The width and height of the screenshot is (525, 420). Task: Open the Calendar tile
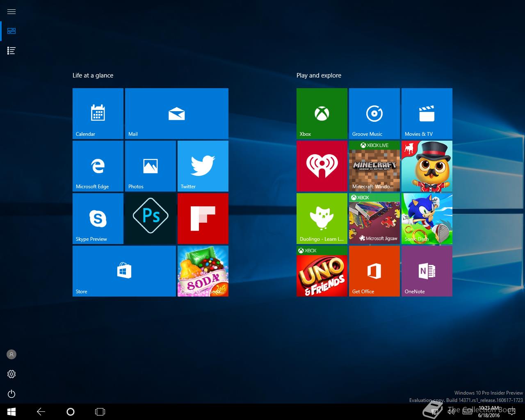(x=98, y=114)
